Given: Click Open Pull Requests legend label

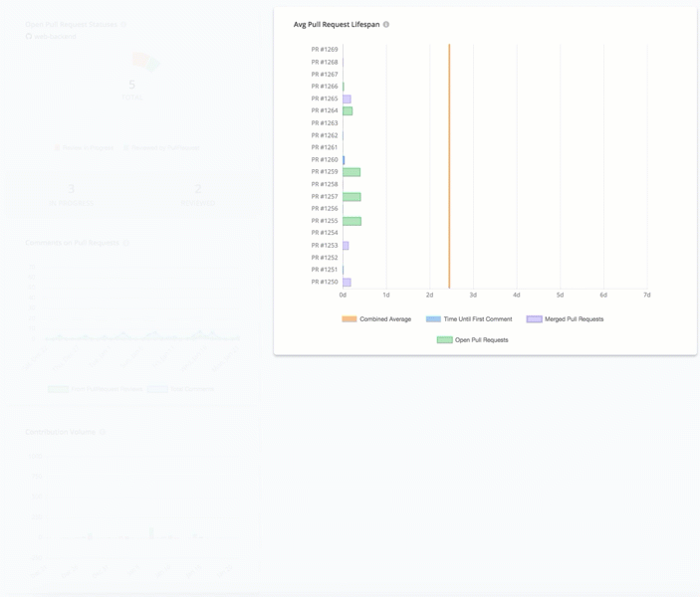Looking at the screenshot, I should click(x=482, y=340).
